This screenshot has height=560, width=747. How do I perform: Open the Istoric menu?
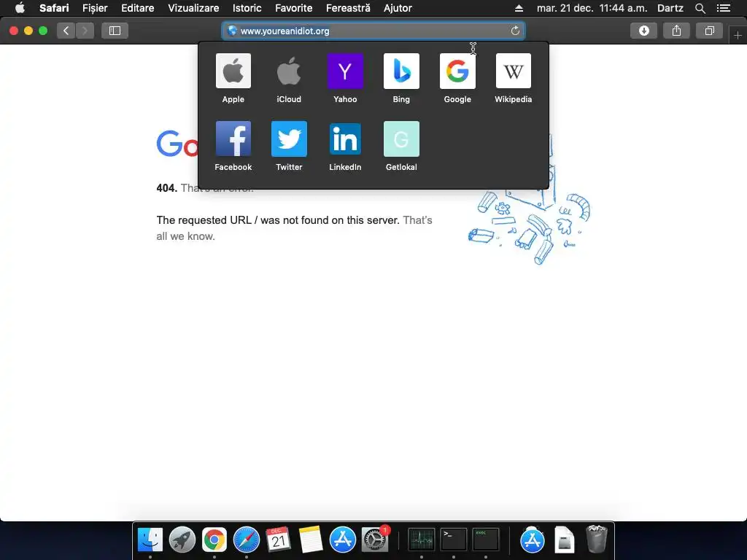tap(247, 8)
